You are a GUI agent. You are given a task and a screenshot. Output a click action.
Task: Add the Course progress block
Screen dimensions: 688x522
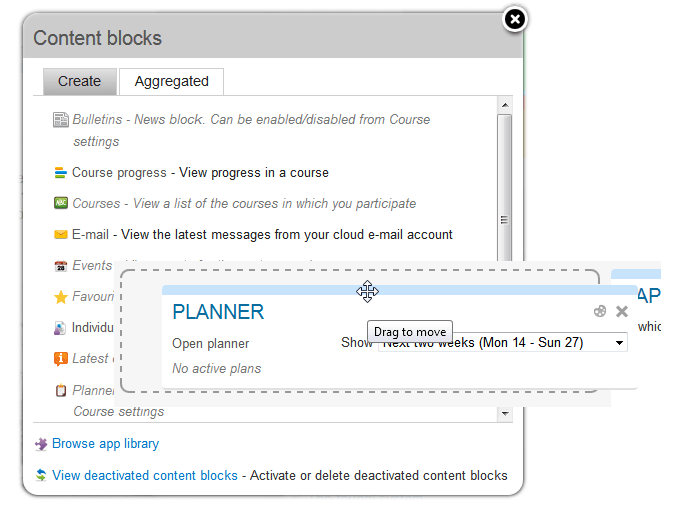[119, 173]
